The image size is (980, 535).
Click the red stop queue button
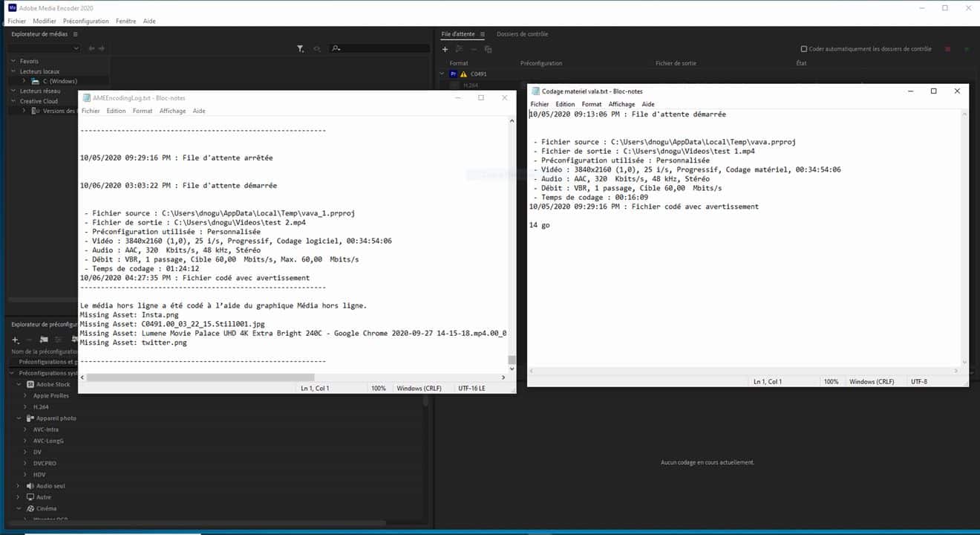pyautogui.click(x=947, y=49)
